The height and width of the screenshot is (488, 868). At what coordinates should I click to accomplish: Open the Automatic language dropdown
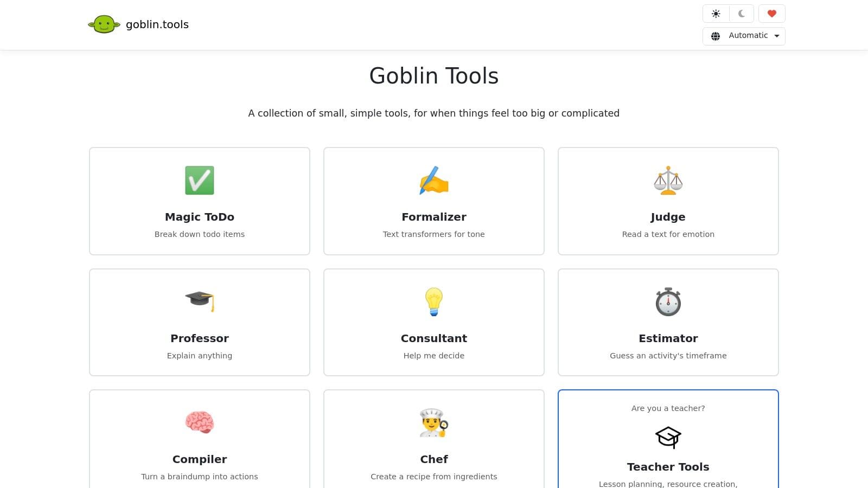pyautogui.click(x=749, y=36)
